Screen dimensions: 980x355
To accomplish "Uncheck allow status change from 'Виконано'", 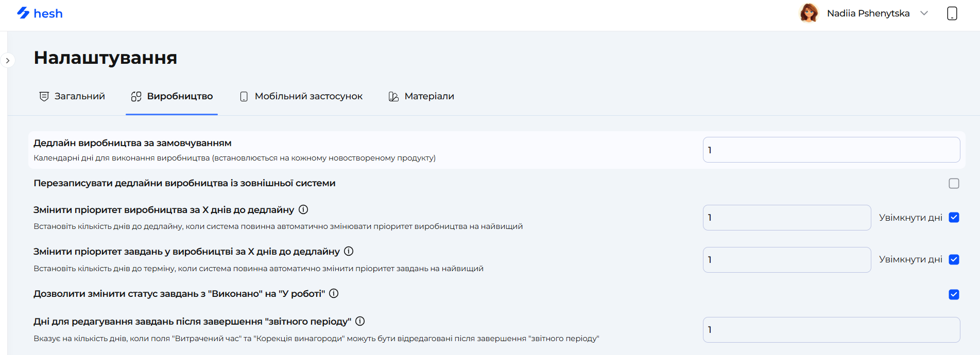I will point(954,294).
